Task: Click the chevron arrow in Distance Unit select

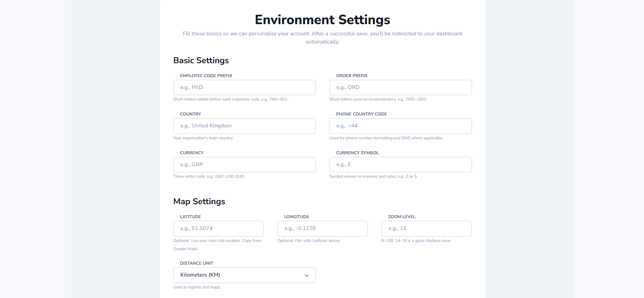Action: pos(306,276)
